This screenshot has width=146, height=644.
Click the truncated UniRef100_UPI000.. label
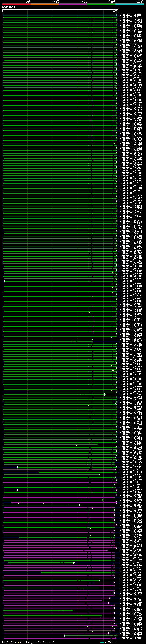[132, 339]
